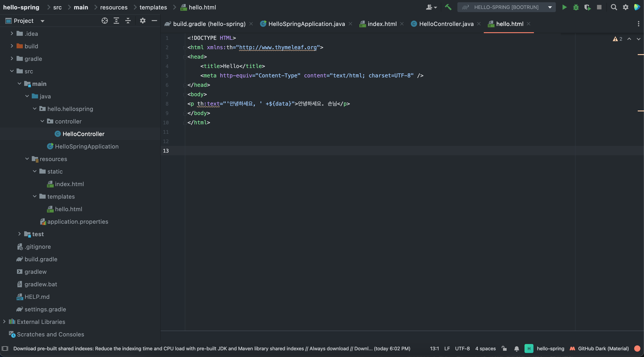Go to previous highlighted problem arrow

coord(629,39)
